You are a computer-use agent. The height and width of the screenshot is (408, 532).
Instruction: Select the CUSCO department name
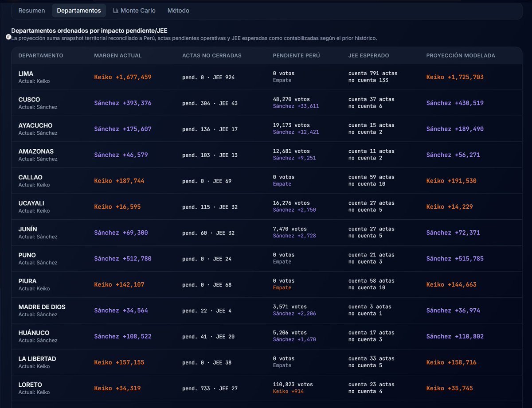(x=29, y=99)
